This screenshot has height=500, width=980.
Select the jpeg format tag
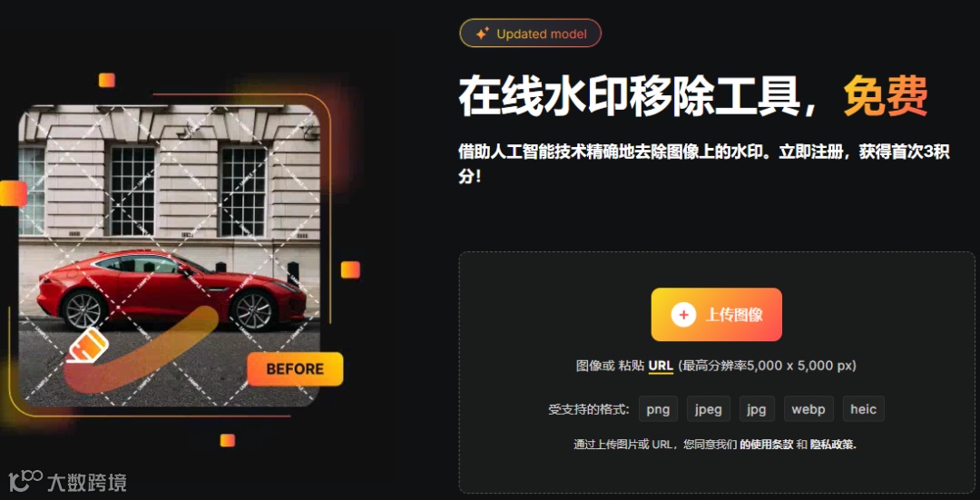coord(709,409)
